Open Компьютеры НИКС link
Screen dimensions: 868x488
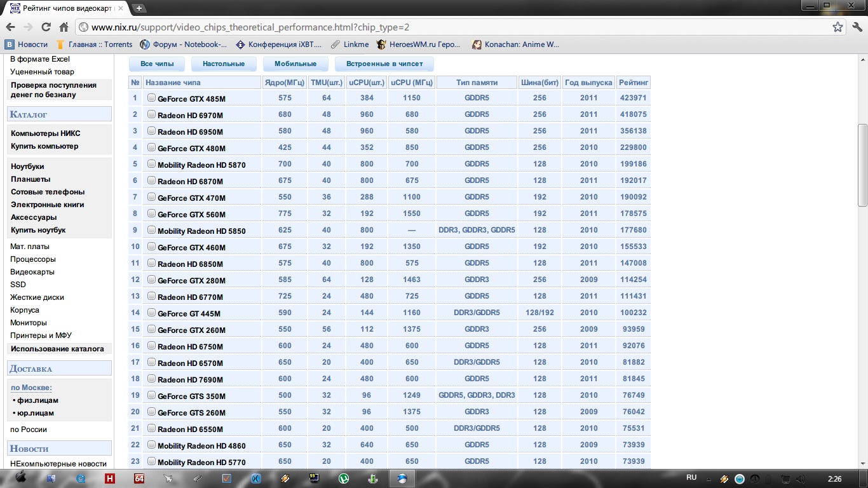(x=46, y=133)
